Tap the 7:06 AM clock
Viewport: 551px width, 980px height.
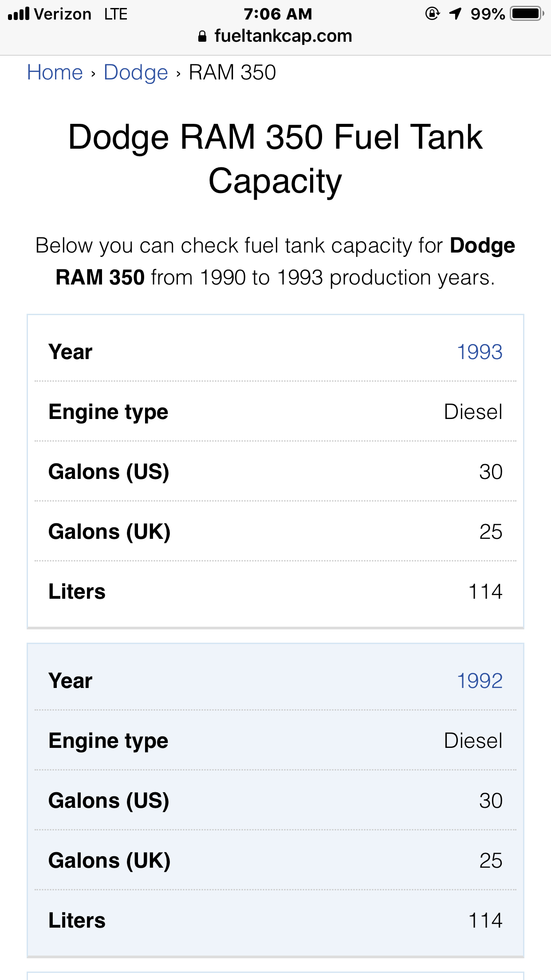[x=278, y=14]
